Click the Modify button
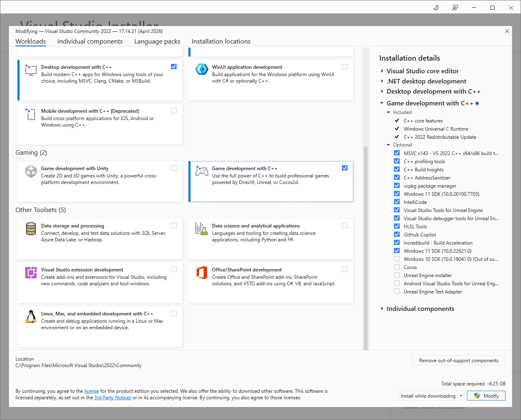 coord(486,396)
